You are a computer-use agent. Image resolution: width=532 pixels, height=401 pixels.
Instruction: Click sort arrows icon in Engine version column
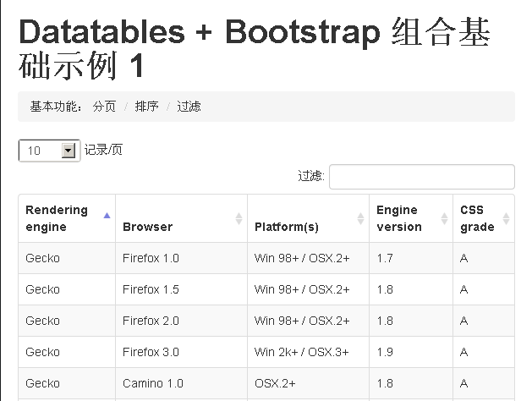tap(444, 218)
